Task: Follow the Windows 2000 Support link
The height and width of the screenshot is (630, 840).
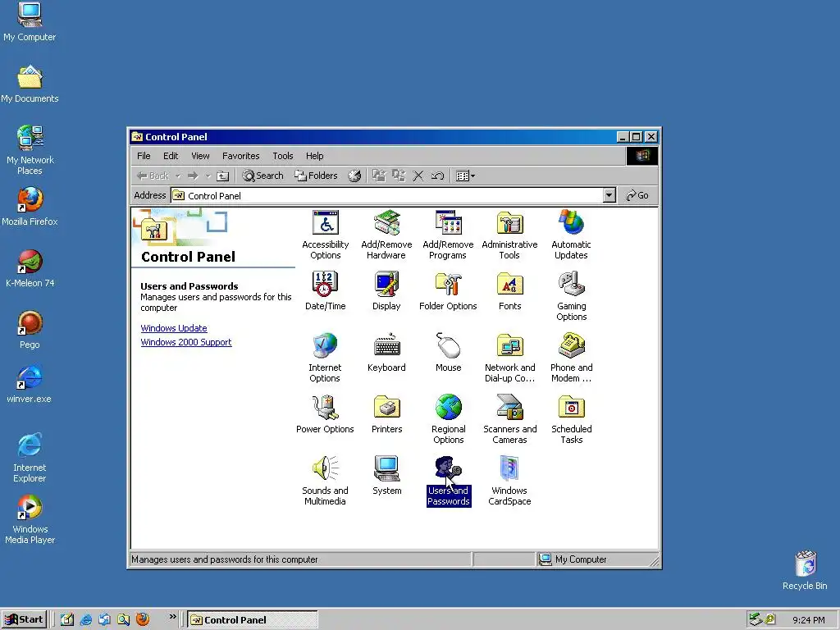Action: click(x=186, y=342)
